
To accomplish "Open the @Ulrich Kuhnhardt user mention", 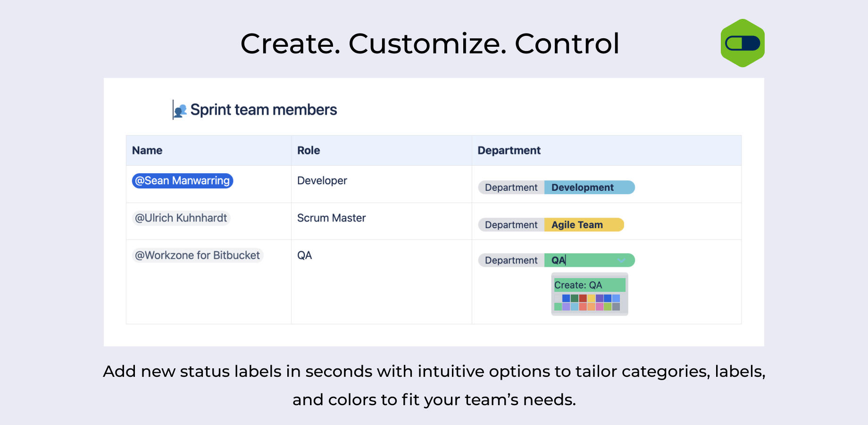I will pos(181,218).
